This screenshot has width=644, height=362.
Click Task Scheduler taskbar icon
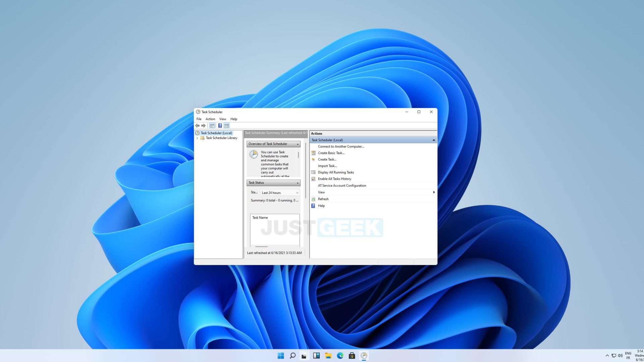click(x=364, y=356)
